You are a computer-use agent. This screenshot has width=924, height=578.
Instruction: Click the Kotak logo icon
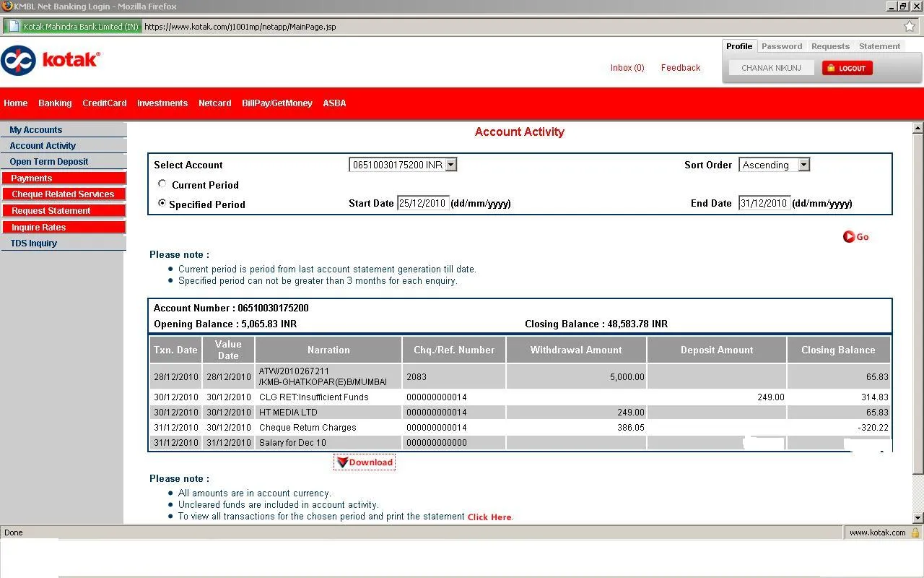pyautogui.click(x=19, y=61)
